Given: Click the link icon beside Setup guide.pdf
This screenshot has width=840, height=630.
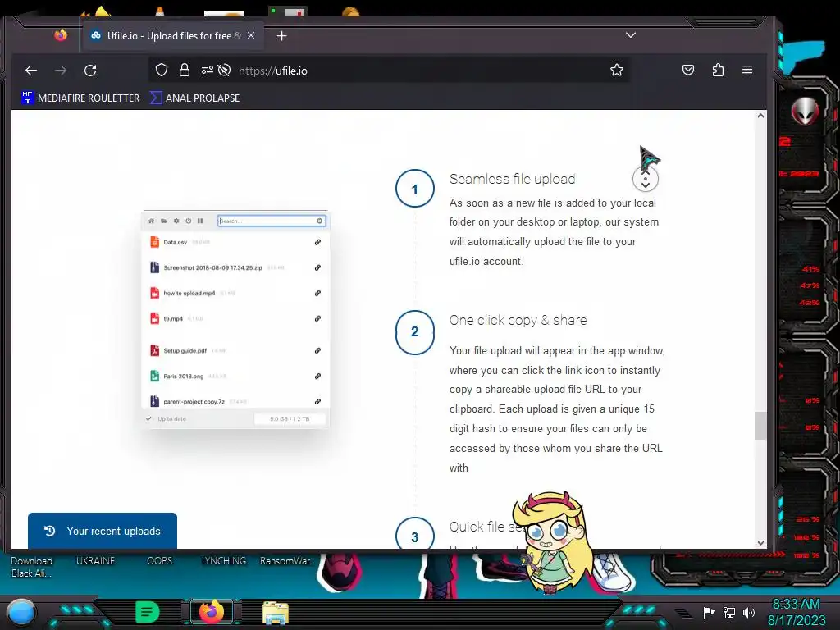Looking at the screenshot, I should (x=317, y=350).
